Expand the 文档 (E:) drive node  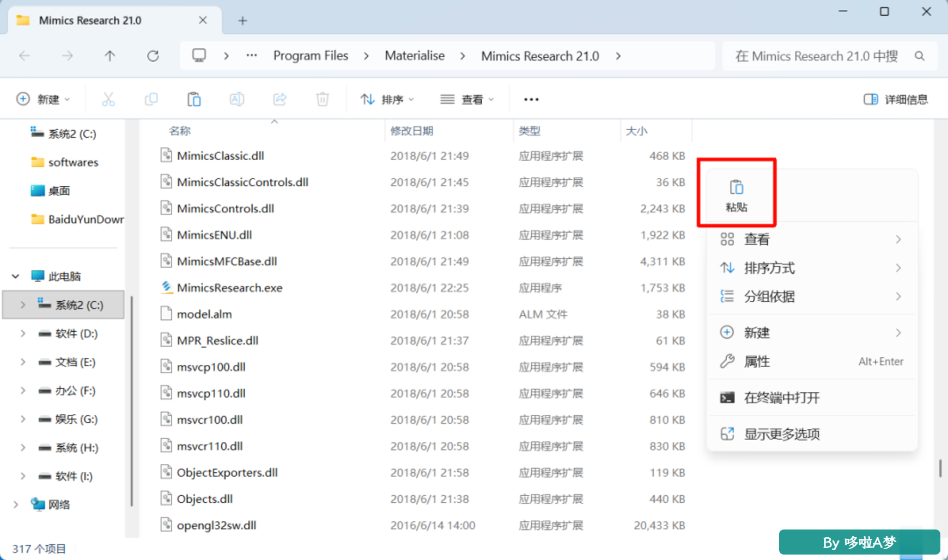23,362
